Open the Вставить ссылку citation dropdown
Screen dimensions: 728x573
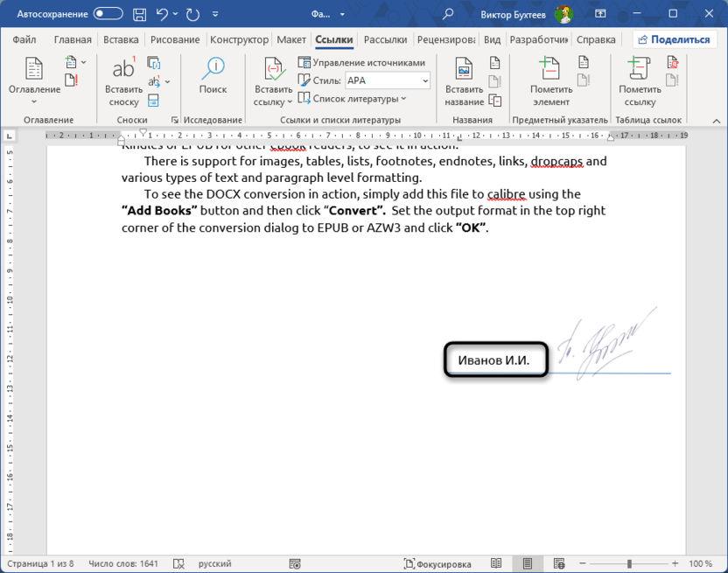pyautogui.click(x=273, y=81)
